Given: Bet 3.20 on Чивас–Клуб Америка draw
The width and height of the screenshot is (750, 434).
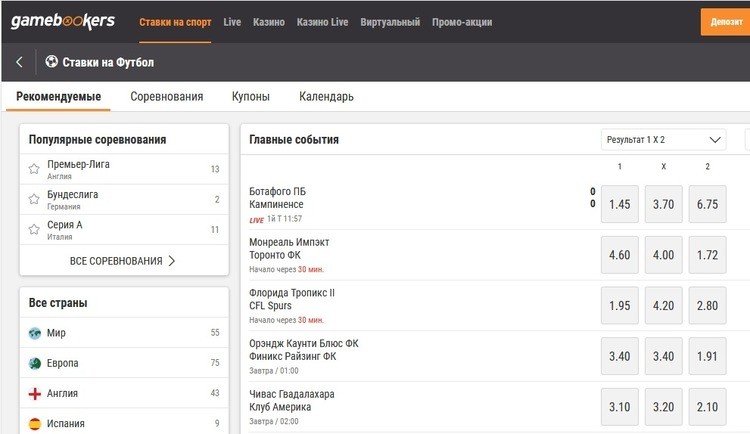Looking at the screenshot, I should click(663, 407).
